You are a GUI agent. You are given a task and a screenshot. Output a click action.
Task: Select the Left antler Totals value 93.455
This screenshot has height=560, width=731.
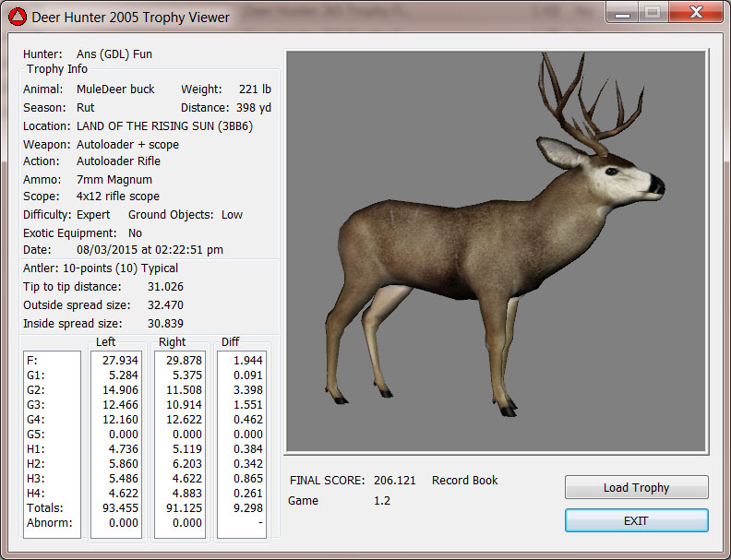coord(118,507)
